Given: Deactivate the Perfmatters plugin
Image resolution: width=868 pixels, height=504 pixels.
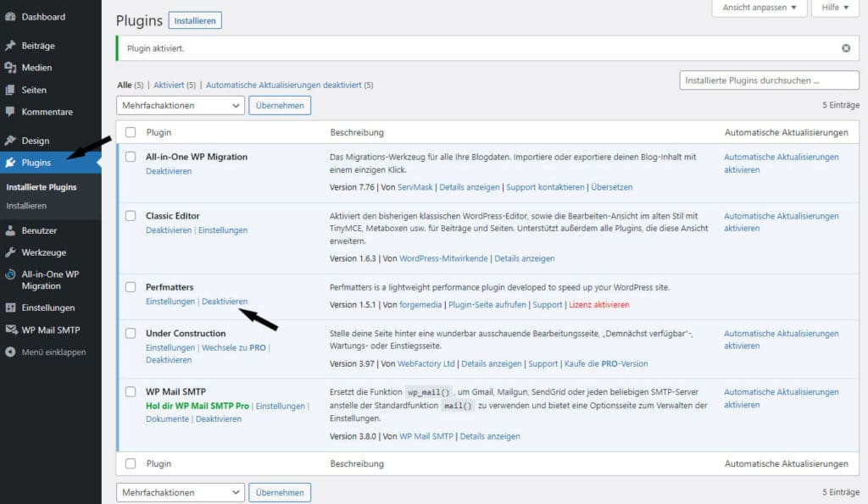Looking at the screenshot, I should pos(225,302).
